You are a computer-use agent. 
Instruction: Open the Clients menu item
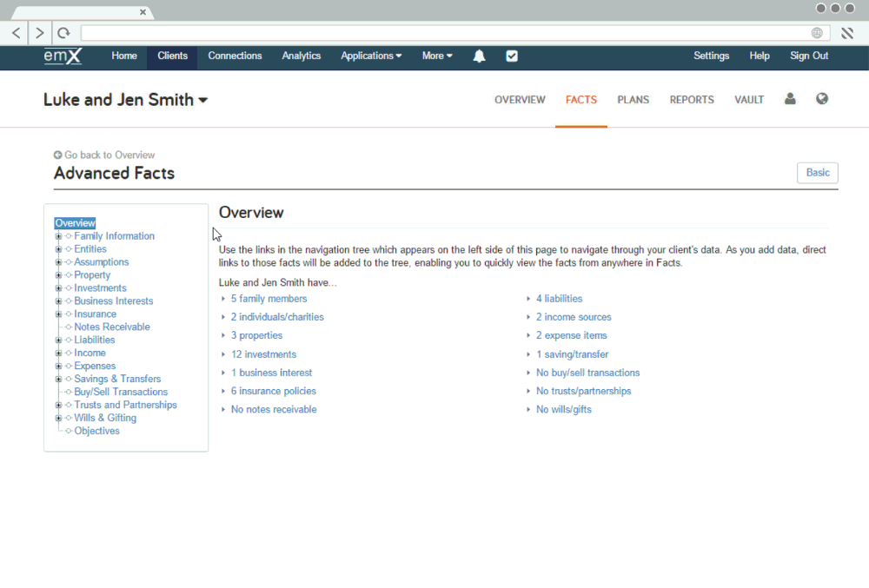point(172,56)
